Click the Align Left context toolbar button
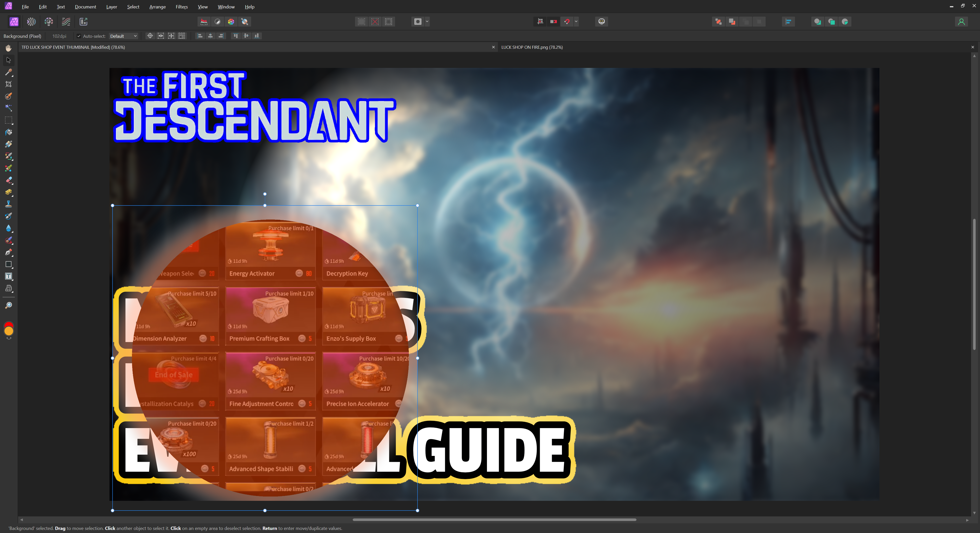Viewport: 980px width, 533px height. click(200, 36)
